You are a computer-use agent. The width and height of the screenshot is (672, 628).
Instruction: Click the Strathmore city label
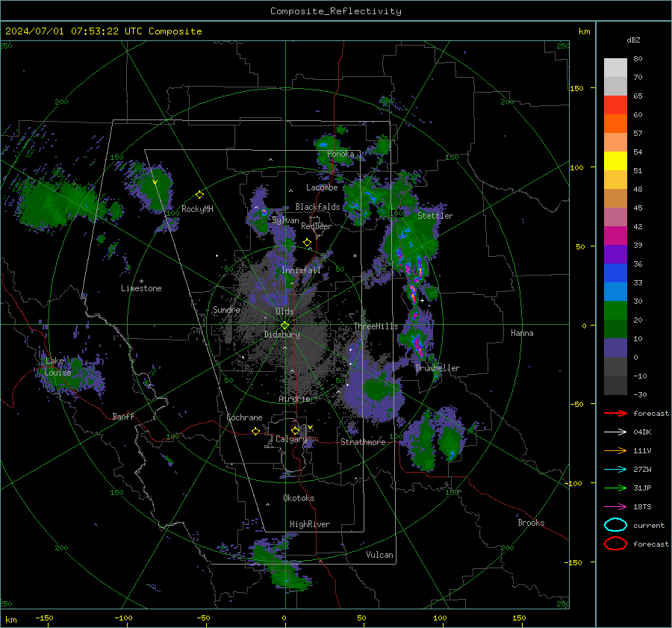(x=363, y=442)
